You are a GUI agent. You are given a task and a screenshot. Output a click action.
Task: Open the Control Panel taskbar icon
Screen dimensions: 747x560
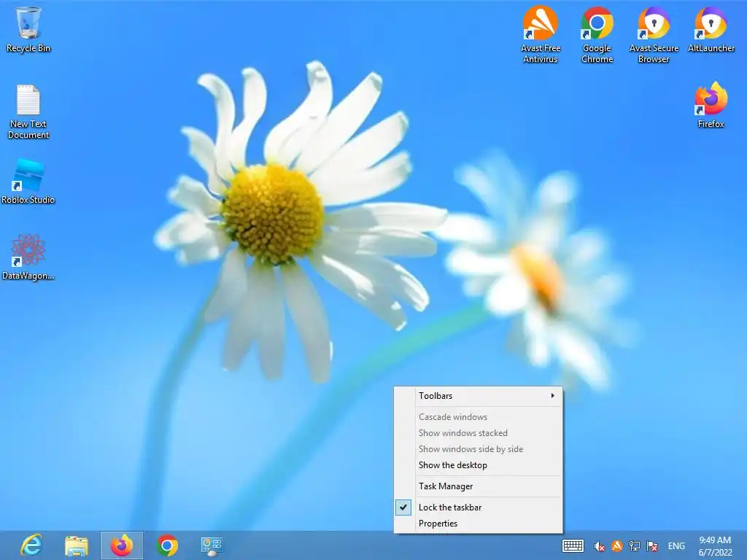212,545
